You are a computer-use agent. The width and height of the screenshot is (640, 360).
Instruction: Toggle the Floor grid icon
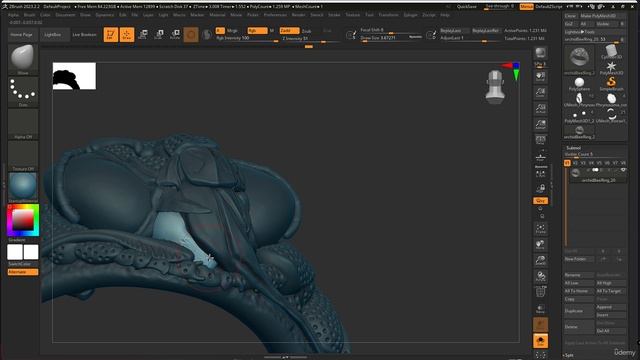tap(540, 157)
